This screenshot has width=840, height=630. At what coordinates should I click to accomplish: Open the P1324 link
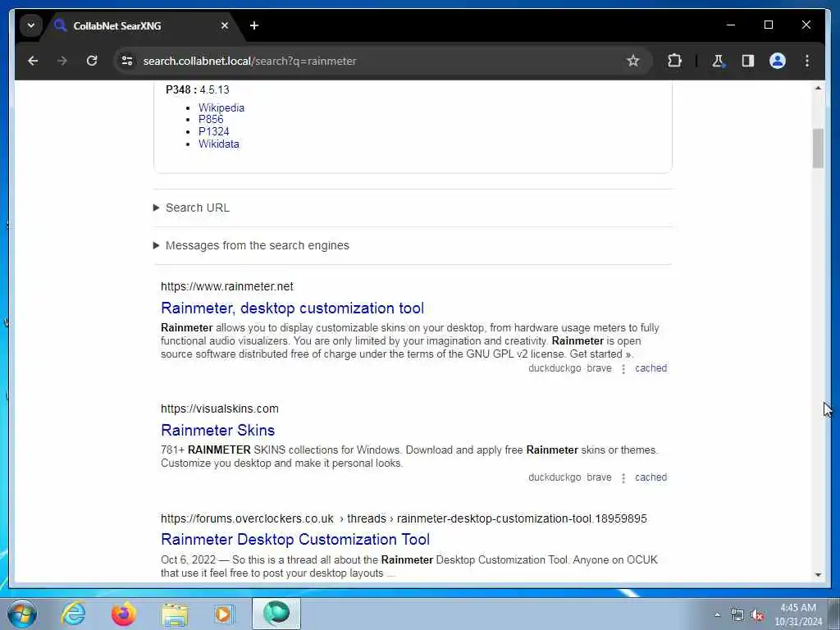tap(214, 132)
